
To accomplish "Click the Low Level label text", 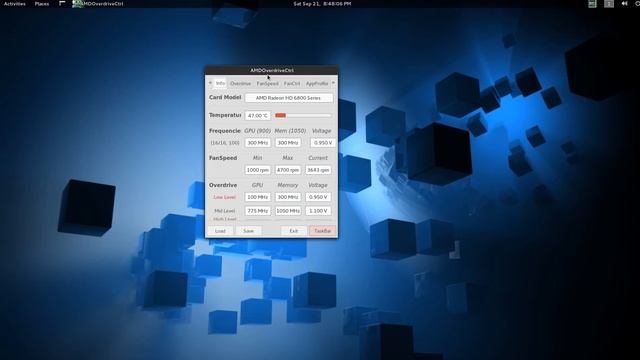I will (x=224, y=197).
